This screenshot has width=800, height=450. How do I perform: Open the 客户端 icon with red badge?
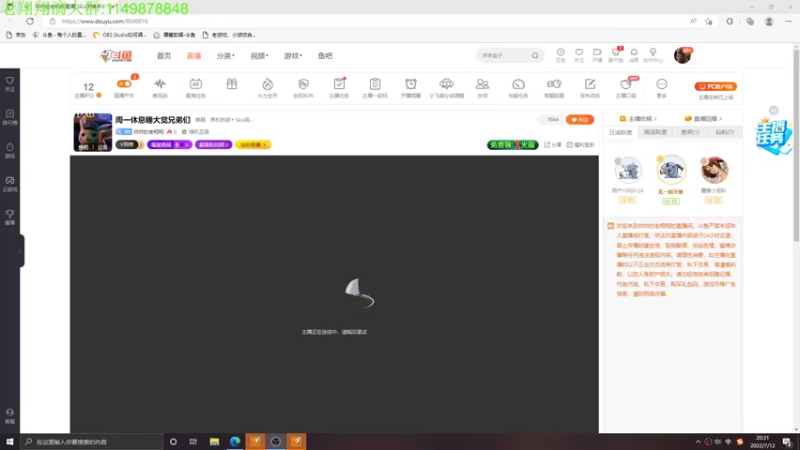(616, 55)
